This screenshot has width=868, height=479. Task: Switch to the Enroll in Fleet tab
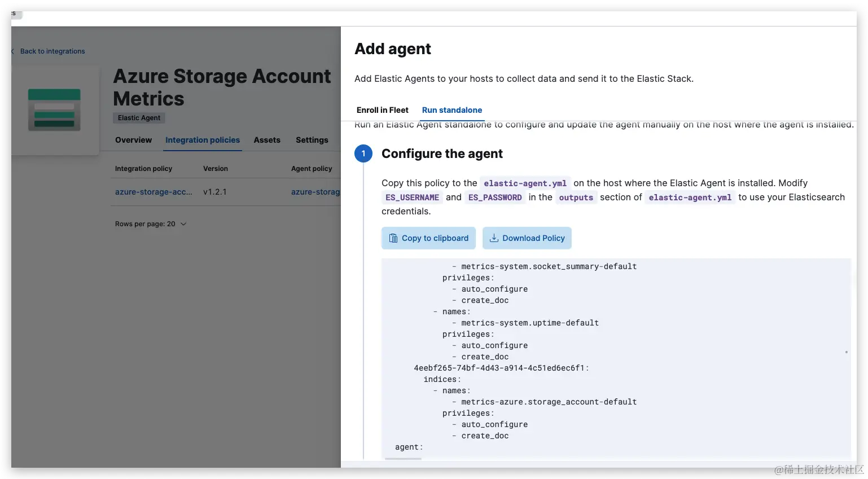click(382, 110)
